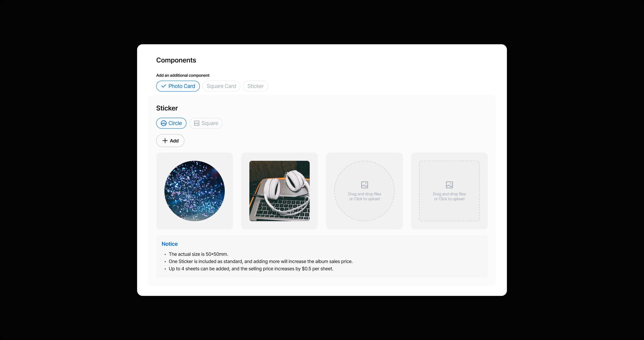Screen dimensions: 644x340
Task: Select the Circle sticker shape option
Action: click(171, 123)
